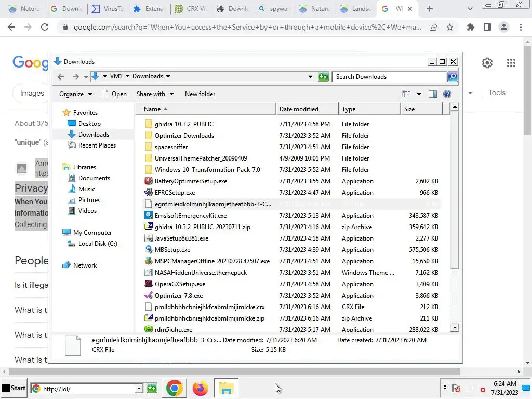Image resolution: width=532 pixels, height=399 pixels.
Task: Click the Explorer back arrow button
Action: (x=61, y=77)
